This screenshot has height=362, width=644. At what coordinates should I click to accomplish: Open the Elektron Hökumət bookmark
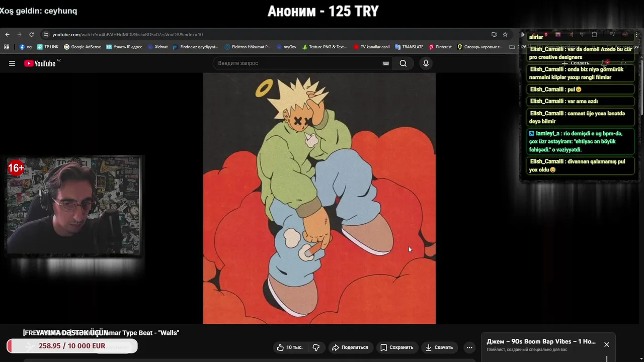(x=248, y=47)
